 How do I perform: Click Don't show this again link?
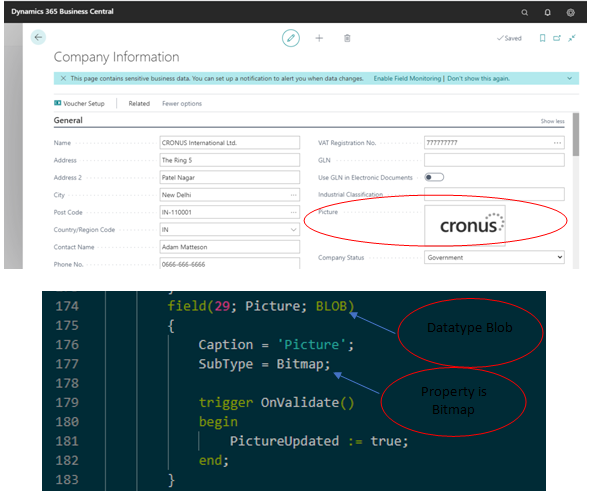coord(478,78)
